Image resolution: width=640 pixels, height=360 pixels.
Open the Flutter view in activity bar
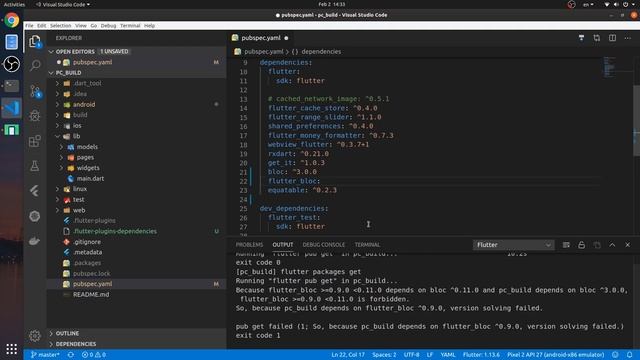[35, 191]
